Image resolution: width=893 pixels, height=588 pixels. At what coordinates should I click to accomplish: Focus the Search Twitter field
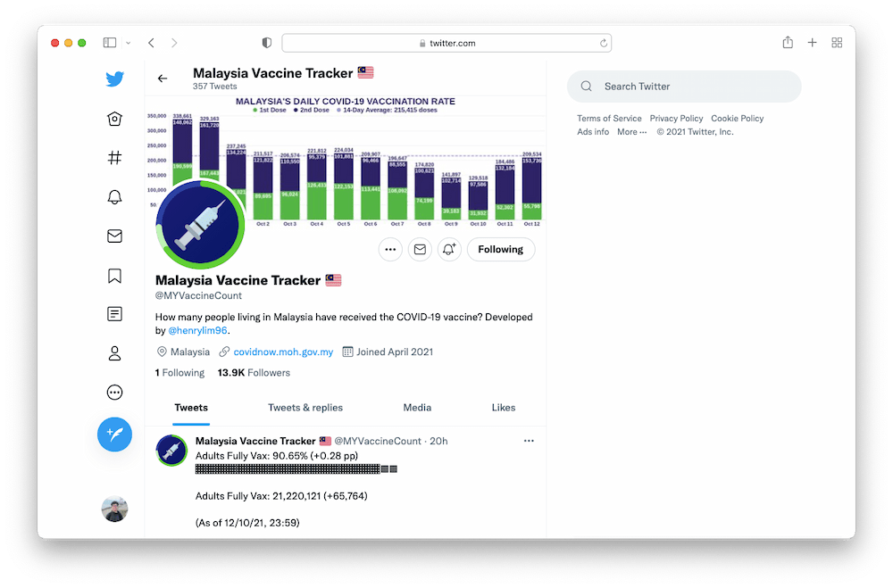coord(684,87)
